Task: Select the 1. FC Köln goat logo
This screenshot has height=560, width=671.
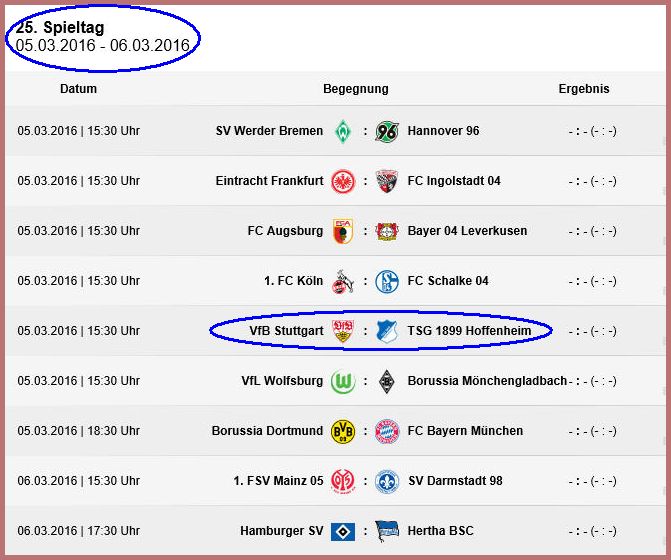Action: click(343, 281)
